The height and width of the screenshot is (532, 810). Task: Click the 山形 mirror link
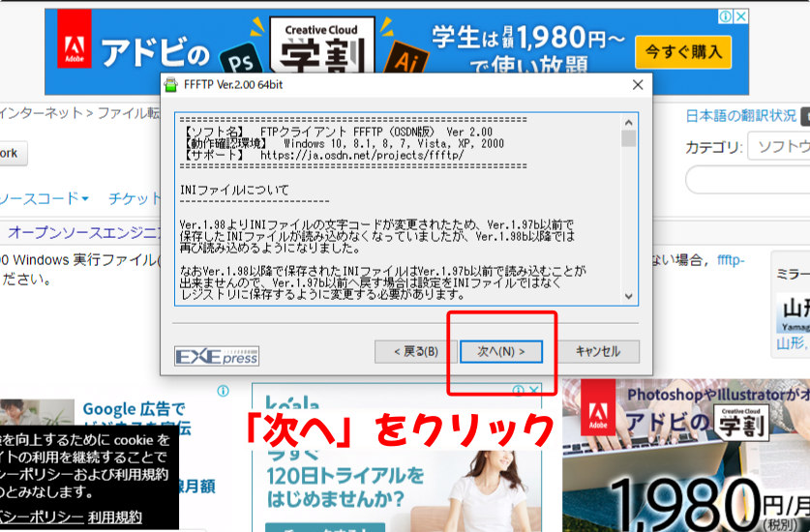click(x=791, y=343)
